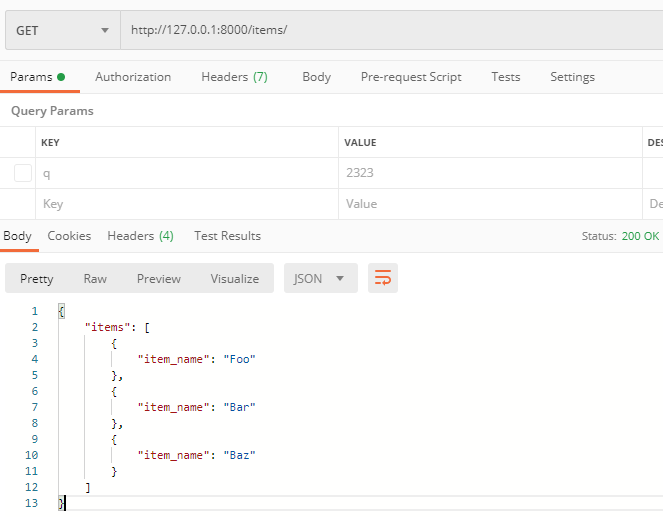Click the wrap lines icon button
This screenshot has width=663, height=517.
383,278
